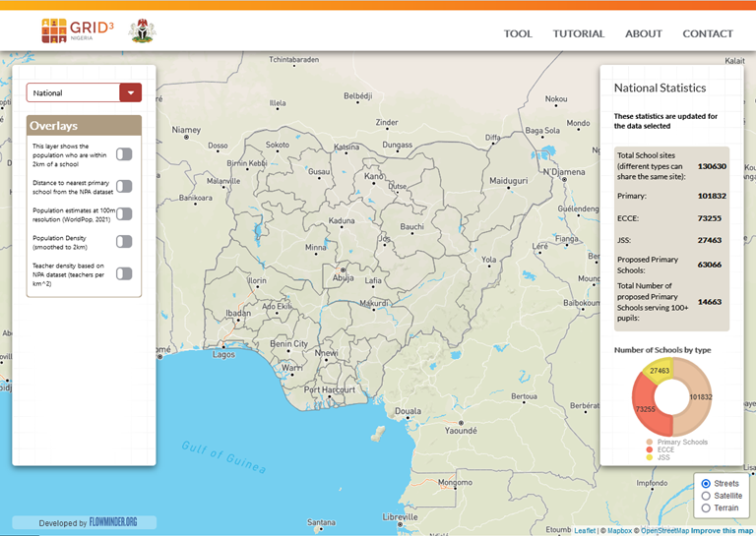Click the Nigerian coat of arms icon
This screenshot has height=536, width=756.
click(x=142, y=30)
